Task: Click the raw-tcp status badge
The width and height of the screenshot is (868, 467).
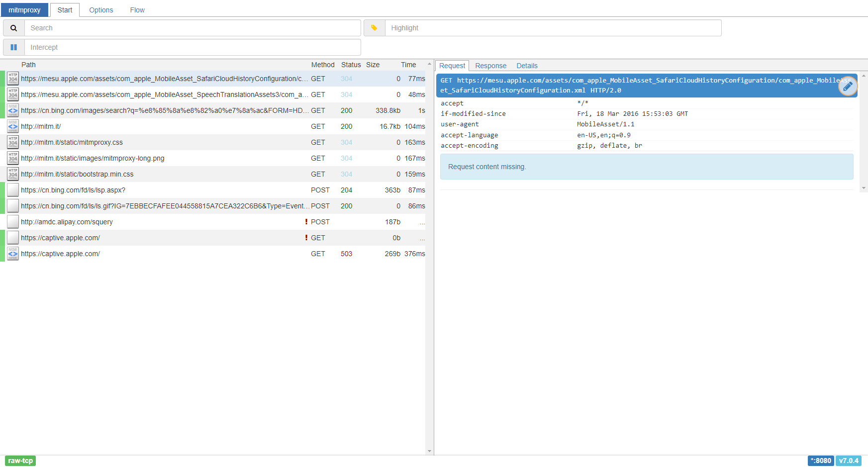Action: [x=20, y=461]
